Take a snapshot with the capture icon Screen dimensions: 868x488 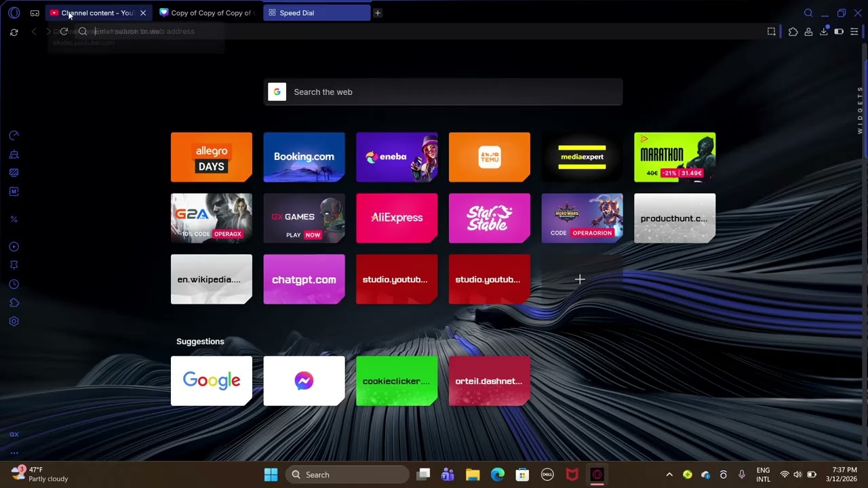point(771,31)
